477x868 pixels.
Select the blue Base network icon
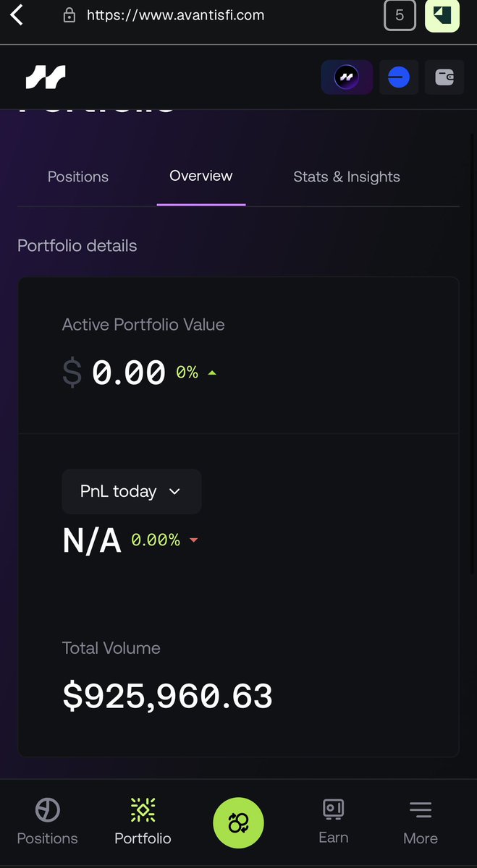click(399, 77)
